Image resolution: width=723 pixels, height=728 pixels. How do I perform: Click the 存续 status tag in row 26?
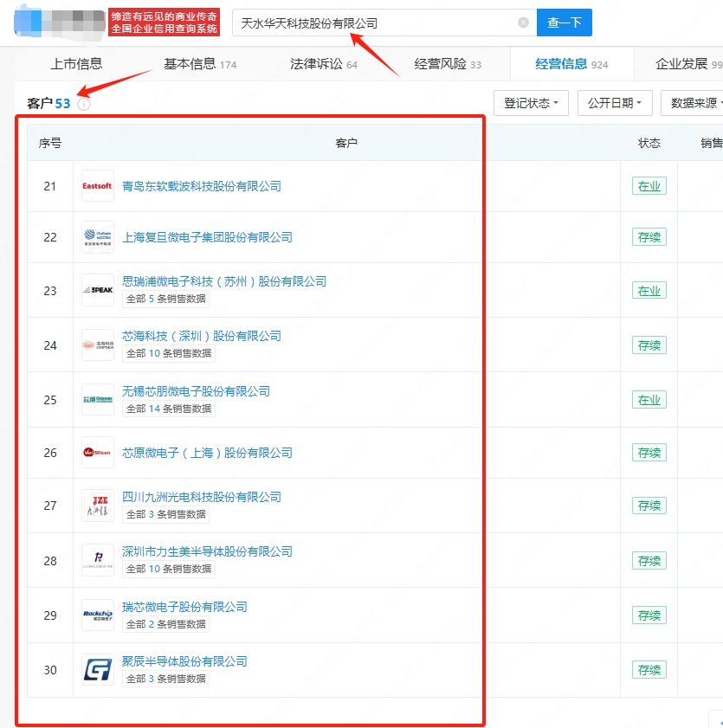click(649, 452)
